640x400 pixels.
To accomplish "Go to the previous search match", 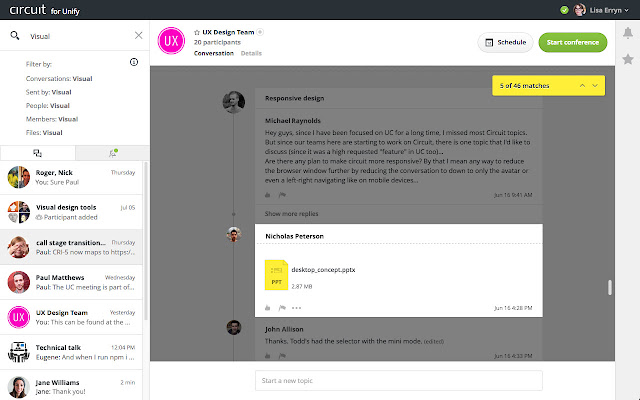I will tap(582, 87).
